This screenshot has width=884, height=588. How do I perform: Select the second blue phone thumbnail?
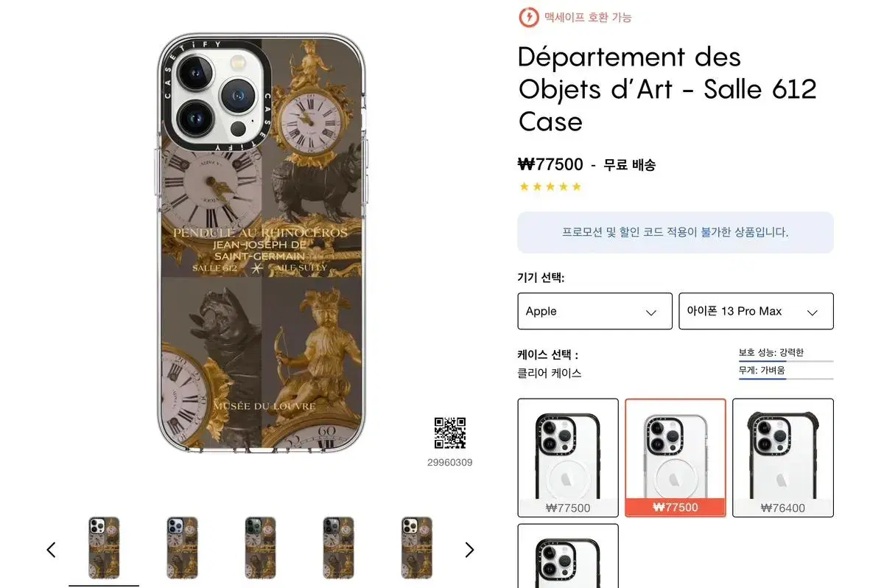tap(182, 547)
